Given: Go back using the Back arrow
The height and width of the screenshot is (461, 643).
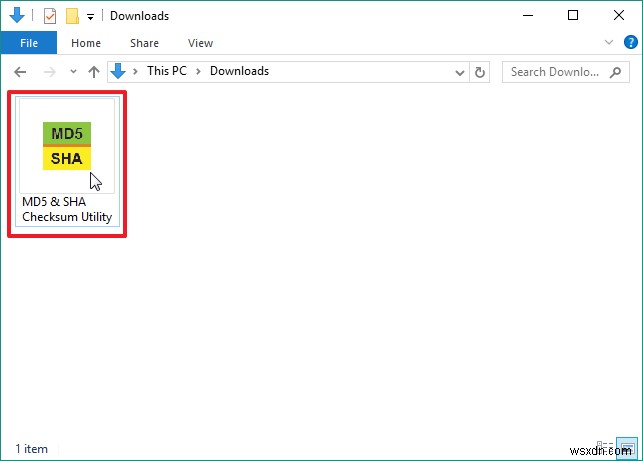Looking at the screenshot, I should click(20, 72).
